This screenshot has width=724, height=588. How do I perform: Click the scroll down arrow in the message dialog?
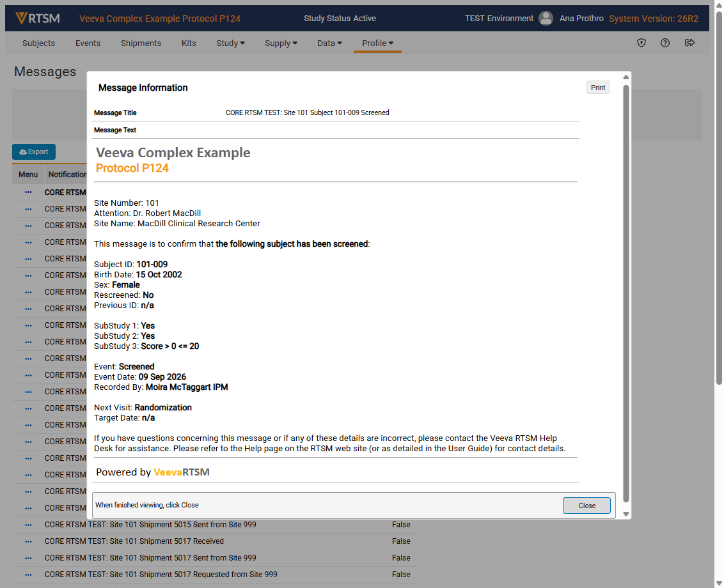click(626, 514)
